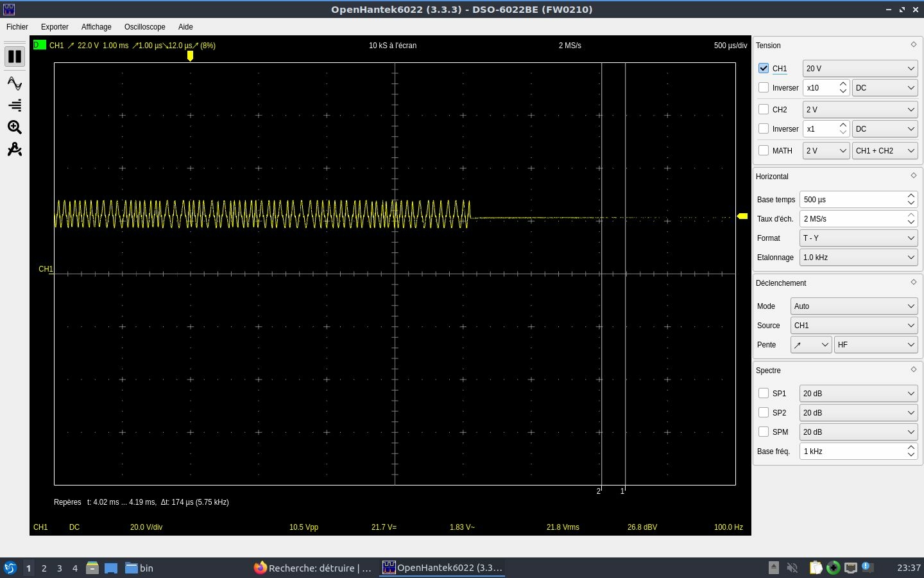Open the MATH voltage dropdown 2 V
This screenshot has width=924, height=578.
826,150
